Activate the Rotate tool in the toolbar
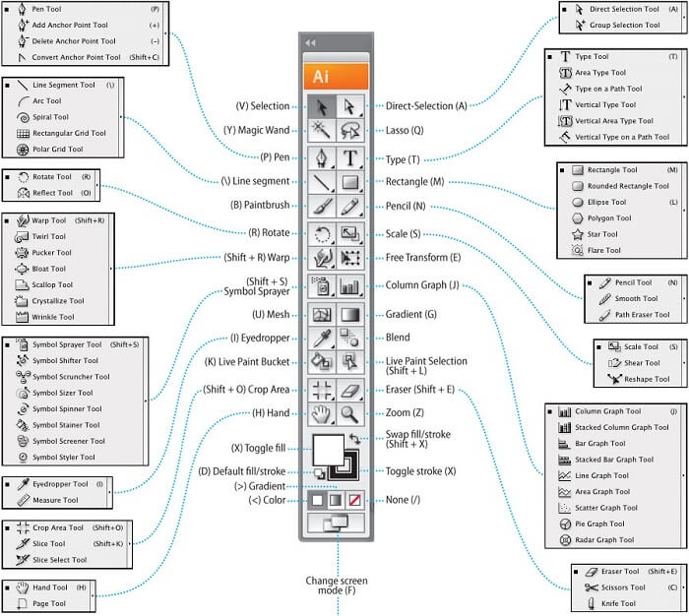This screenshot has height=616, width=689. pyautogui.click(x=322, y=234)
